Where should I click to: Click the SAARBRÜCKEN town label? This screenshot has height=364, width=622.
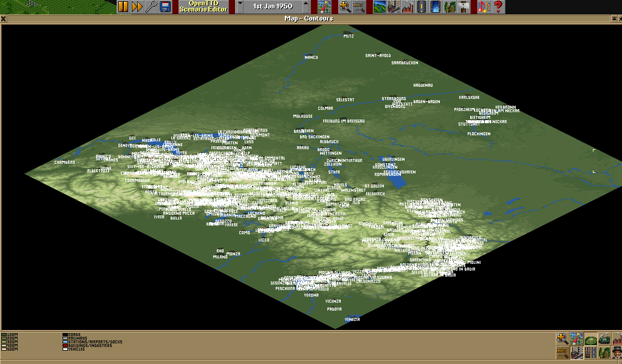[x=405, y=63]
